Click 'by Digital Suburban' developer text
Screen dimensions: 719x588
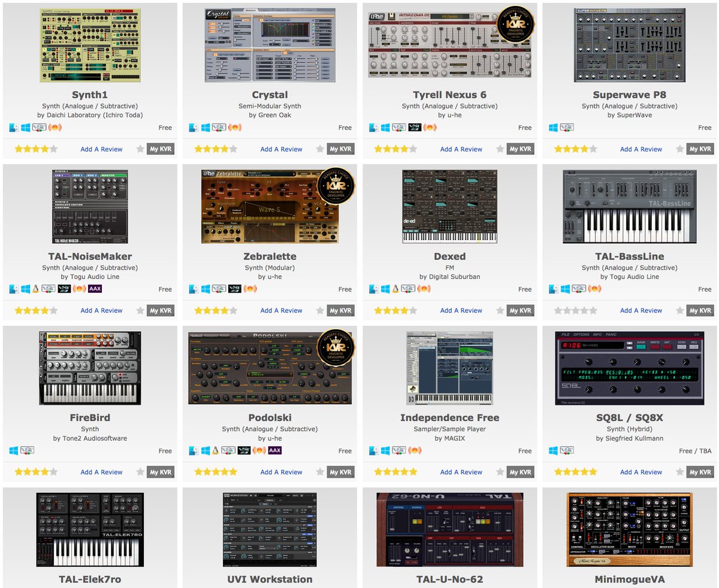pos(449,277)
